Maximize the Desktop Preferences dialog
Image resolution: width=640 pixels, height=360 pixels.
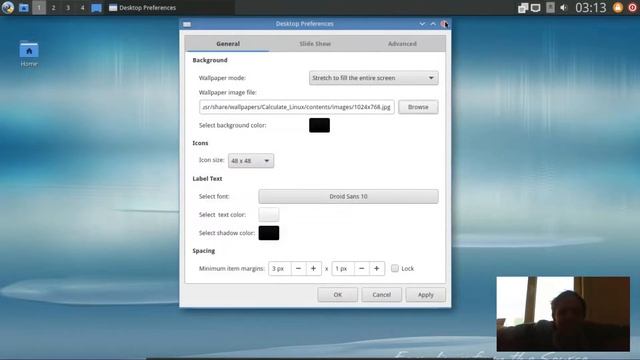(x=433, y=24)
